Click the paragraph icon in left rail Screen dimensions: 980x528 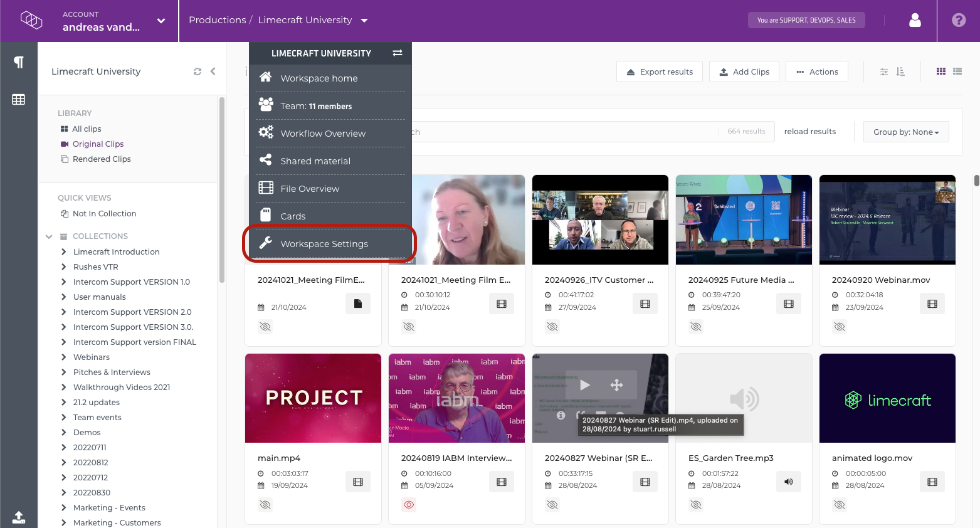[x=19, y=62]
